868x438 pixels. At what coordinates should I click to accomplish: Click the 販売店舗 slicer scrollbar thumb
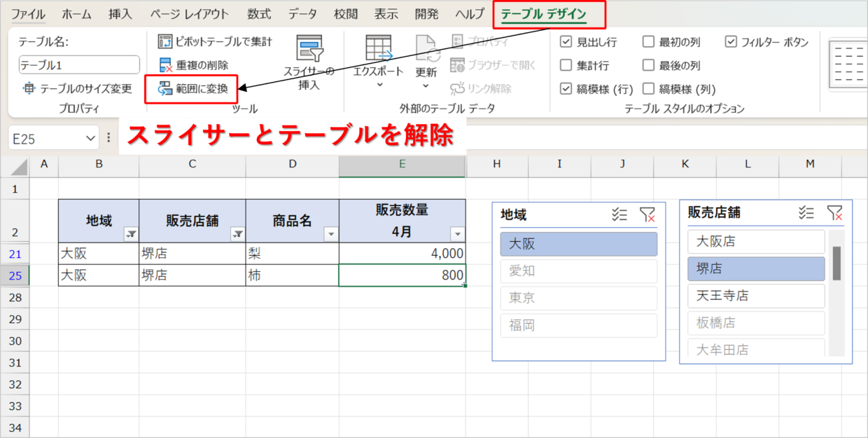tap(836, 264)
